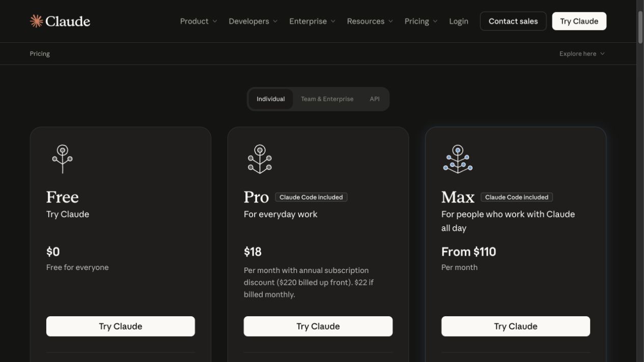Screen dimensions: 644x362
Task: Switch to the Team & Enterprise tab
Action: pos(327,99)
